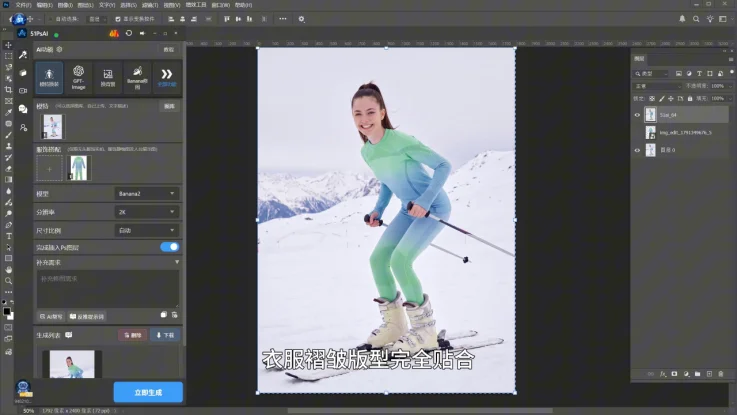This screenshot has width=737, height=415.
Task: Collapse the supplementary requirements section arrow
Action: point(177,262)
